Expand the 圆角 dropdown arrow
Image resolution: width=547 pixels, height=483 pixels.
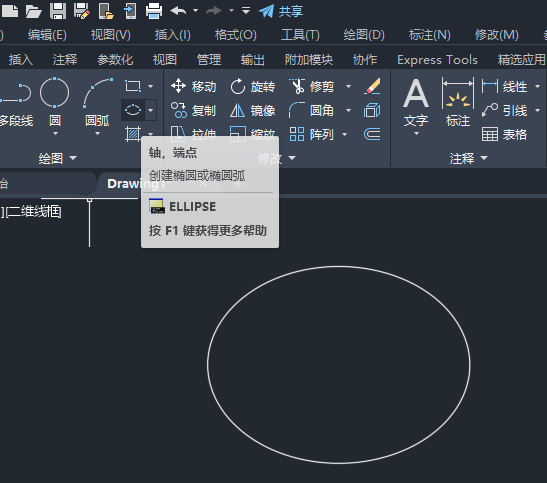click(x=348, y=111)
